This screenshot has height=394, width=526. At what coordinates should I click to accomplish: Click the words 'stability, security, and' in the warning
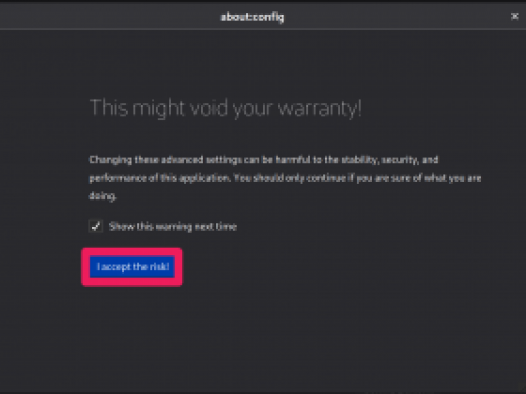(x=390, y=160)
